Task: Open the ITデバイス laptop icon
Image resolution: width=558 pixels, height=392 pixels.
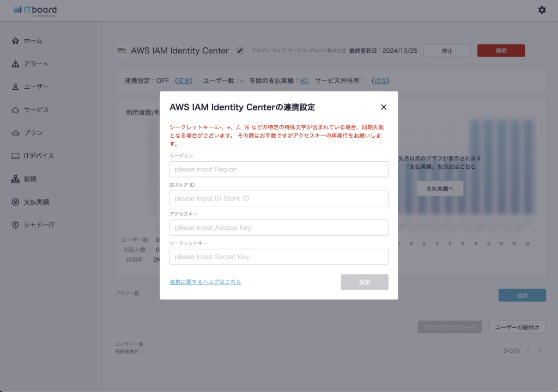Action: (15, 156)
